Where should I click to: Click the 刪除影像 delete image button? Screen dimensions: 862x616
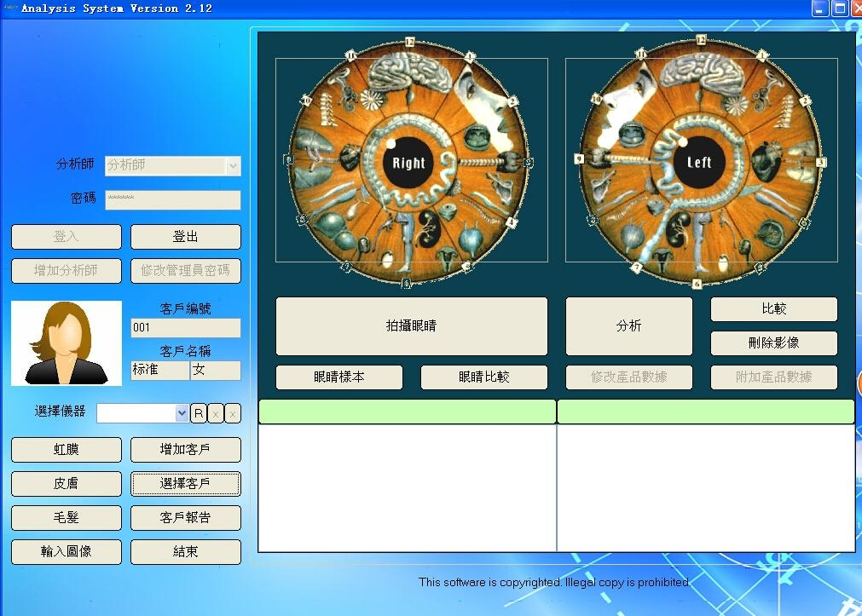tap(773, 343)
